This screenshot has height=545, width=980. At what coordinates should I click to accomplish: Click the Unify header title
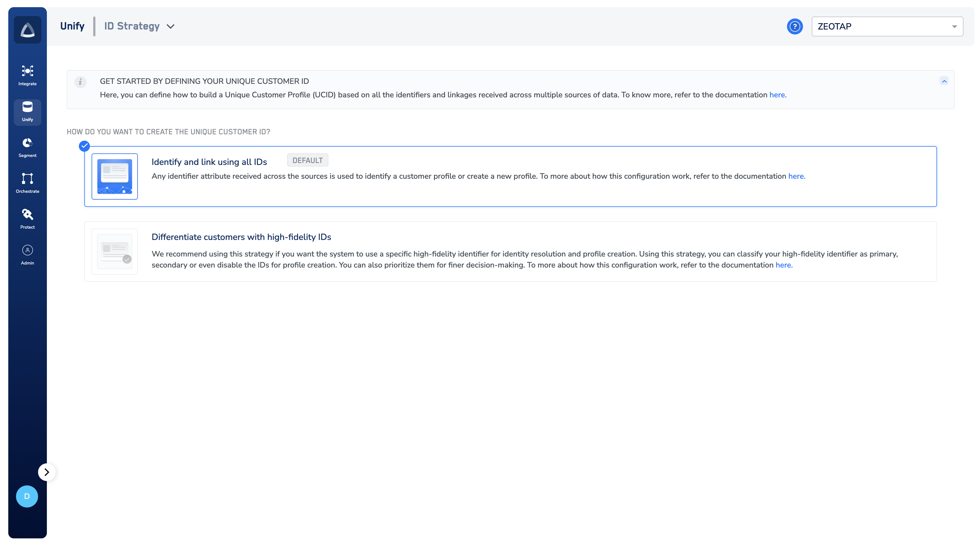pyautogui.click(x=72, y=26)
